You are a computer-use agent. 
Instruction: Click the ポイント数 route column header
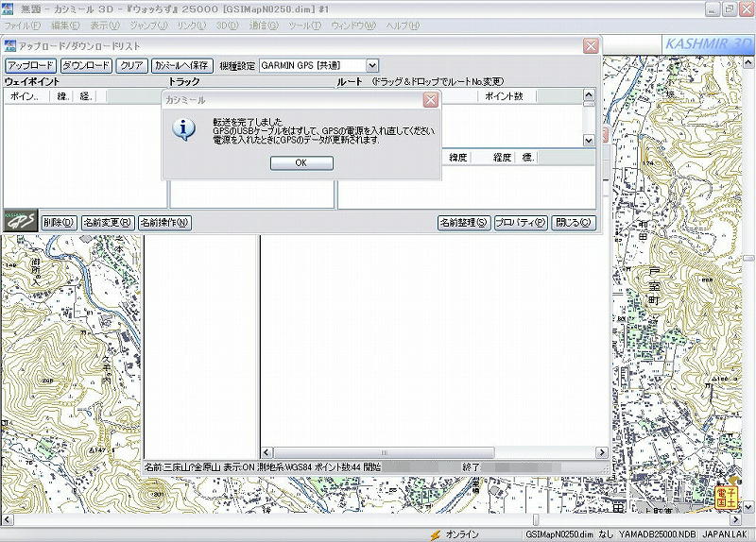click(x=507, y=96)
